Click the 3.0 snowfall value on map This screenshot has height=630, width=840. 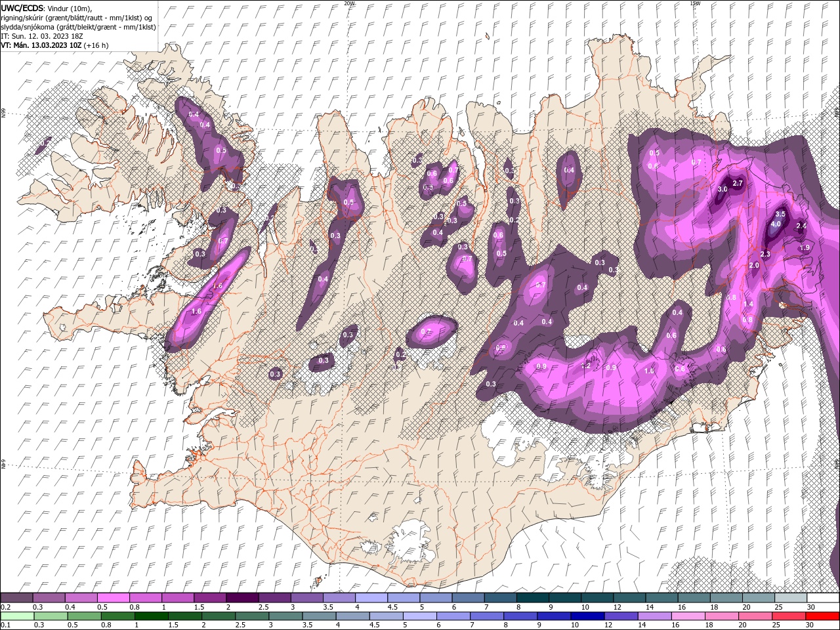tap(723, 189)
